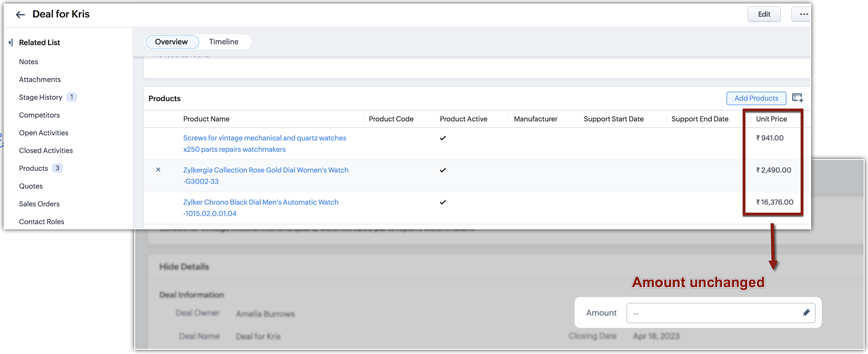This screenshot has height=354, width=868.
Task: Click the back arrow beside Deal for Kris
Action: pos(20,15)
